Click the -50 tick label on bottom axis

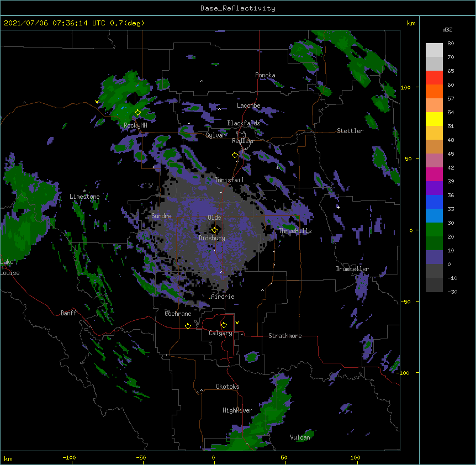pos(141,457)
